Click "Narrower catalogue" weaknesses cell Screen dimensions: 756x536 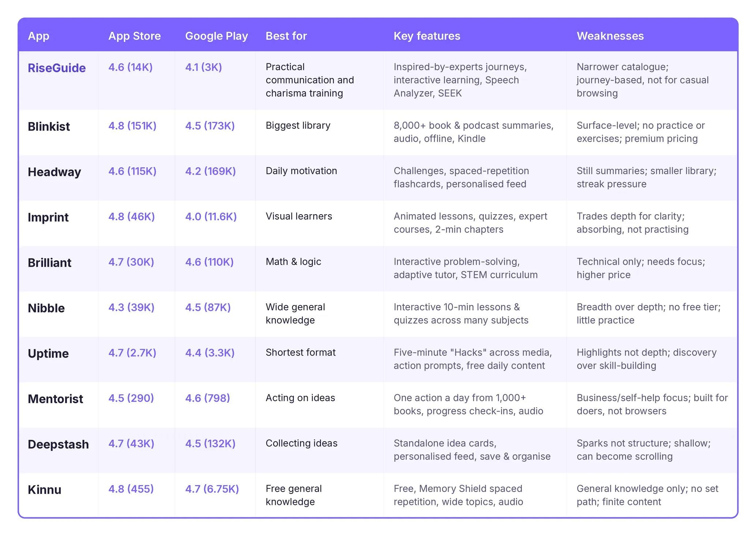click(x=643, y=80)
